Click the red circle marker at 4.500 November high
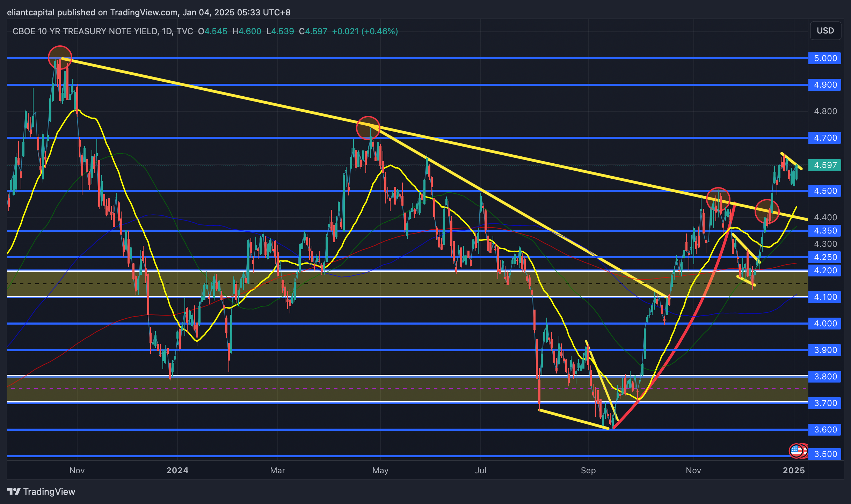The image size is (851, 504). pos(718,200)
